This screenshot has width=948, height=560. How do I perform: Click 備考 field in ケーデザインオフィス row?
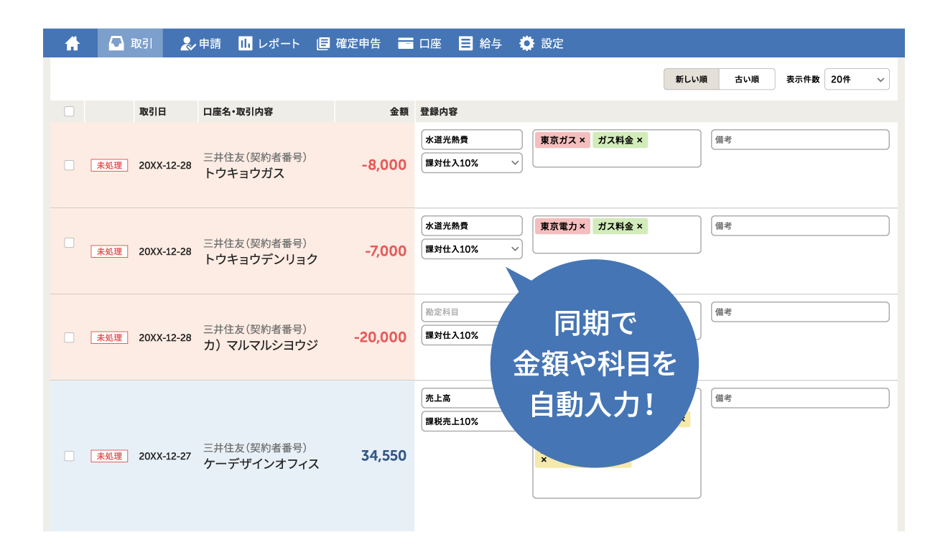800,398
